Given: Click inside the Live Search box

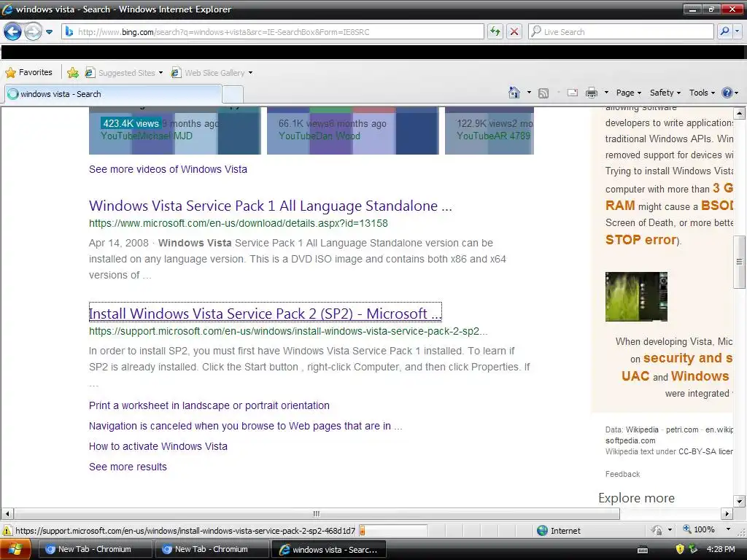Looking at the screenshot, I should (x=621, y=32).
